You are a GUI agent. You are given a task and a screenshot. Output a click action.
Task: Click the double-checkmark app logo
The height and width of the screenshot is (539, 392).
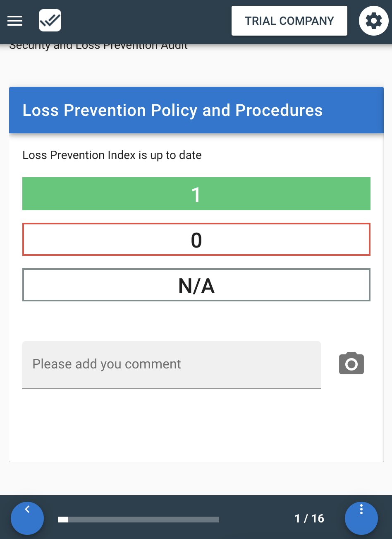coord(50,20)
